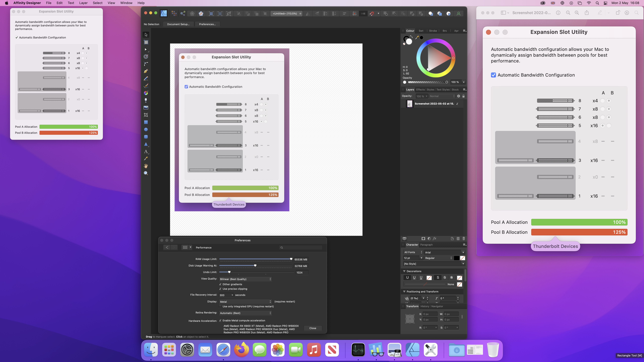The height and width of the screenshot is (362, 644).
Task: Switch to the Stroke panel tab
Action: pos(433,31)
